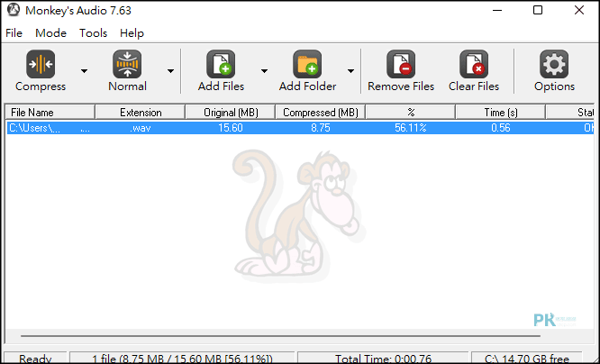Expand the Normal level dropdown arrow

[170, 71]
